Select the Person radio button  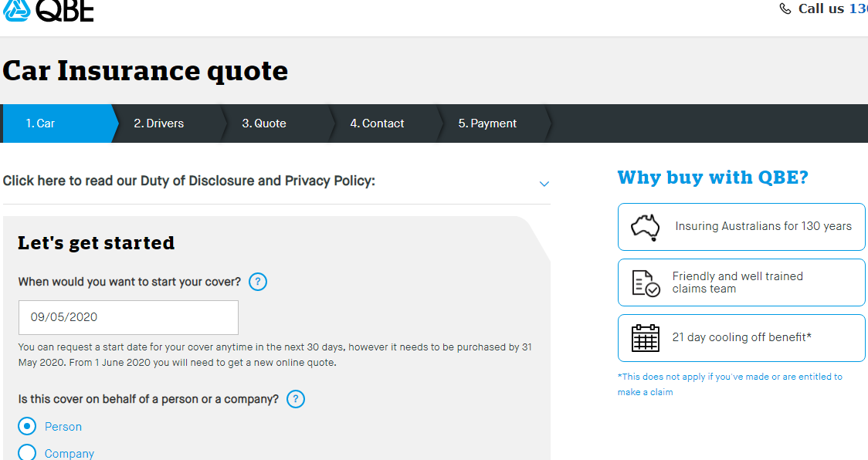27,426
